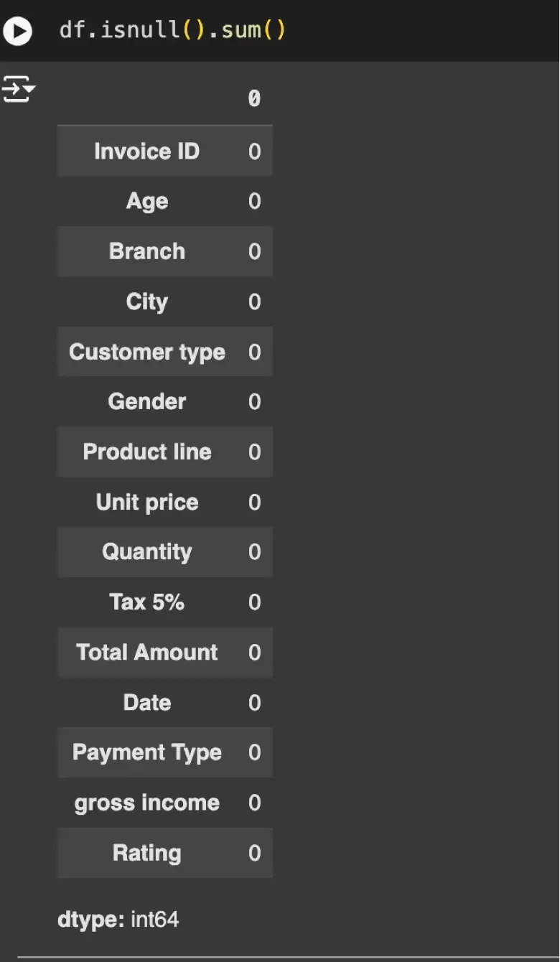This screenshot has height=962, width=560.
Task: Select the Age row label
Action: tap(147, 201)
